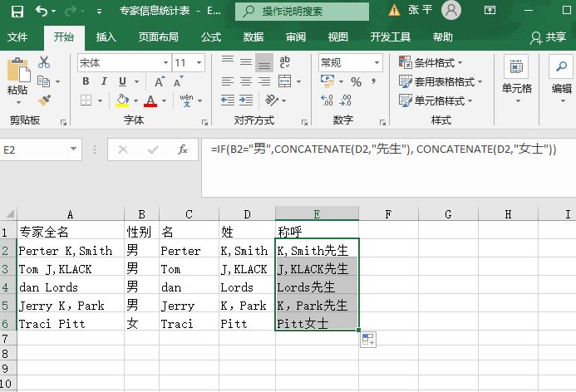Apply percent style to selection
This screenshot has height=392, width=576.
[356, 81]
